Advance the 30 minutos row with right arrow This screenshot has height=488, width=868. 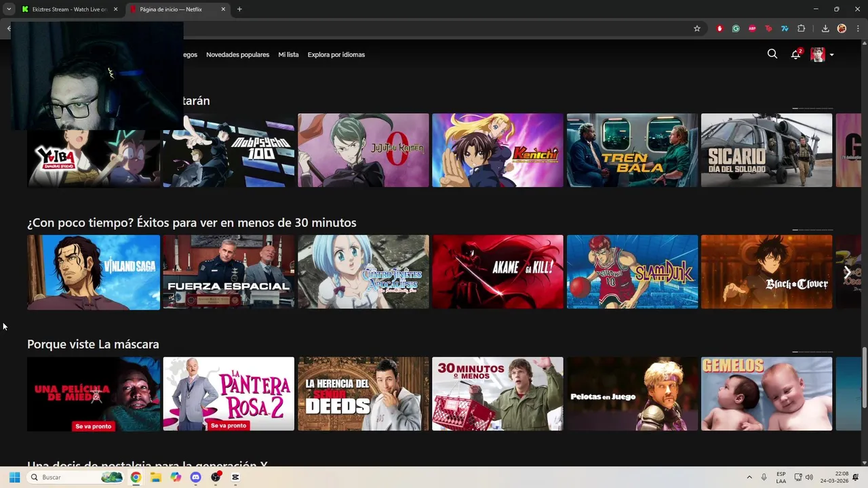(x=847, y=272)
